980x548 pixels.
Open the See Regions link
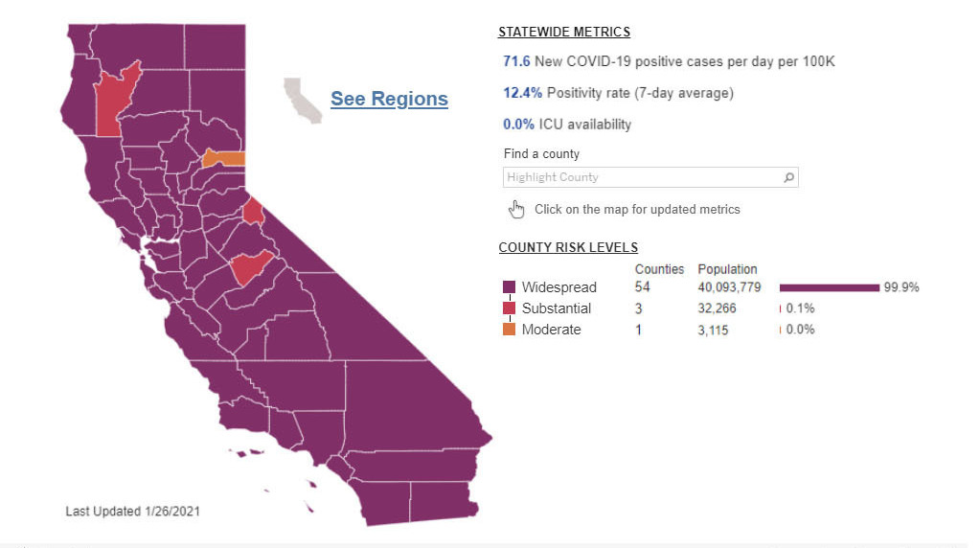click(389, 99)
